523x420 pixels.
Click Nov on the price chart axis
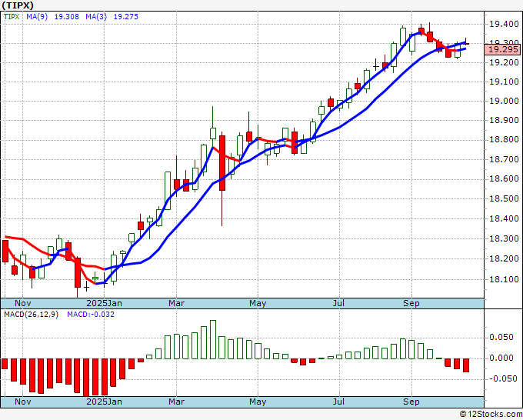click(x=23, y=303)
